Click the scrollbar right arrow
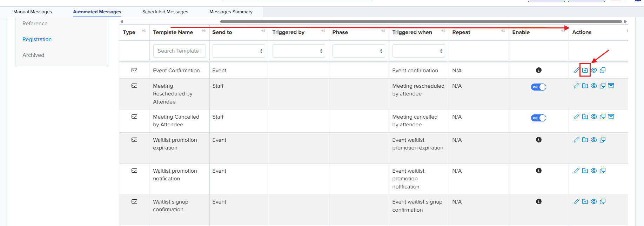The width and height of the screenshot is (644, 226). pos(625,21)
